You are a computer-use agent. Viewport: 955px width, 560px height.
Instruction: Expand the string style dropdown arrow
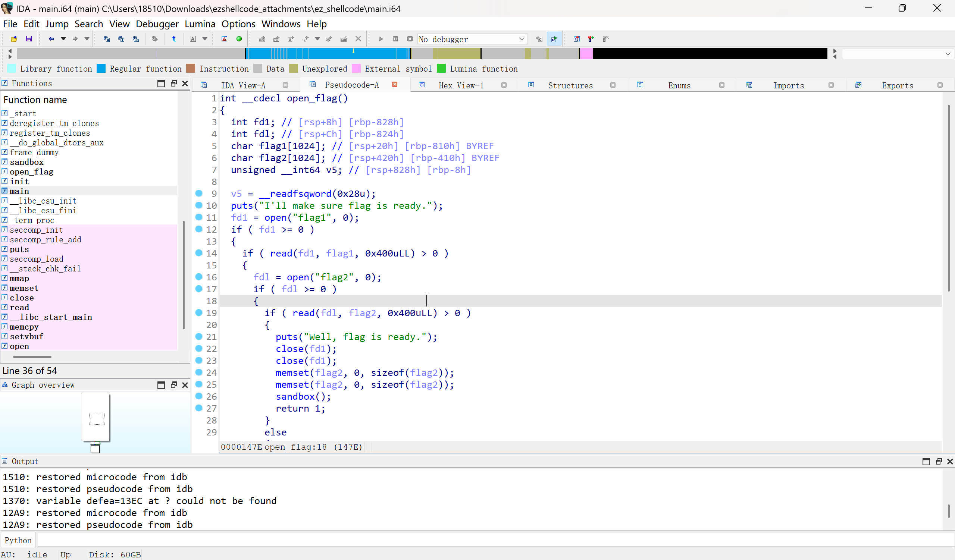(317, 39)
